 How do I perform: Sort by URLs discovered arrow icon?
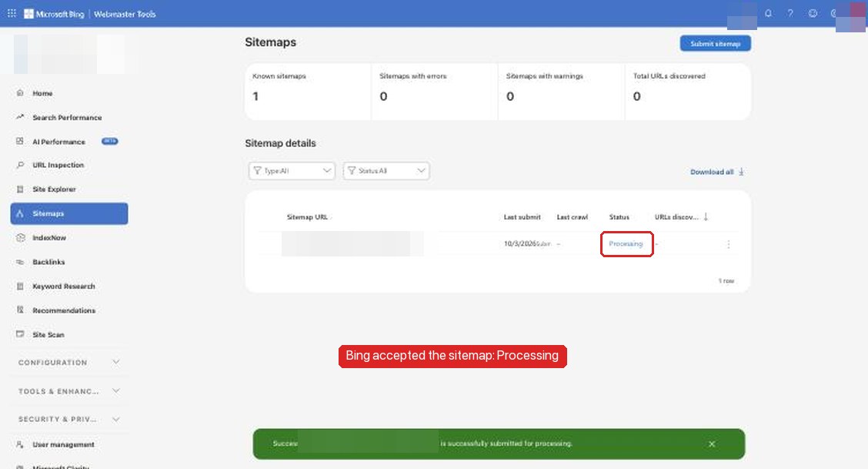point(706,216)
